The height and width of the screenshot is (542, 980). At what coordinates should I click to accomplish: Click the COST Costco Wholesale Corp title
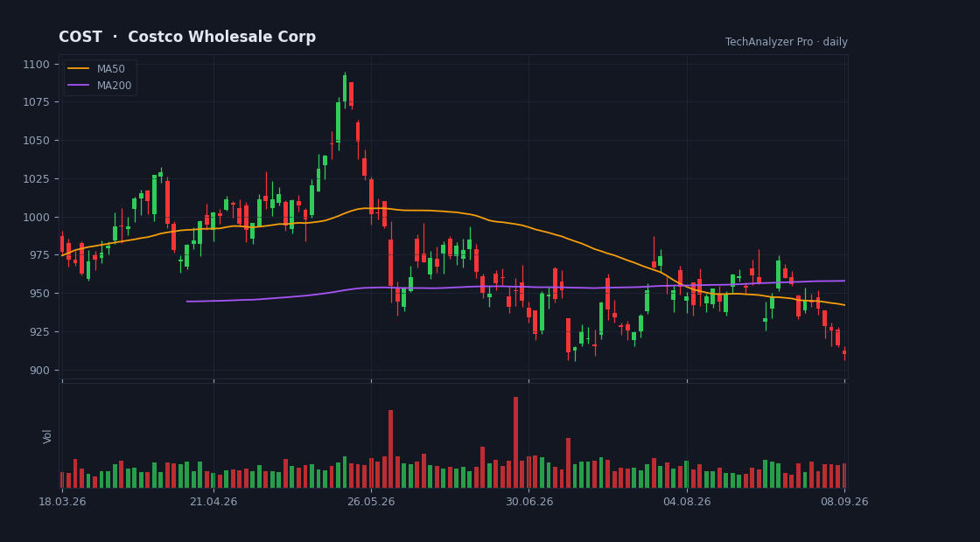pos(187,37)
